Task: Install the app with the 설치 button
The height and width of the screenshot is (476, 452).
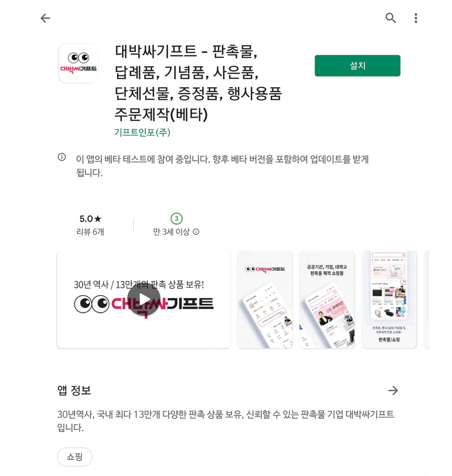Action: point(357,66)
